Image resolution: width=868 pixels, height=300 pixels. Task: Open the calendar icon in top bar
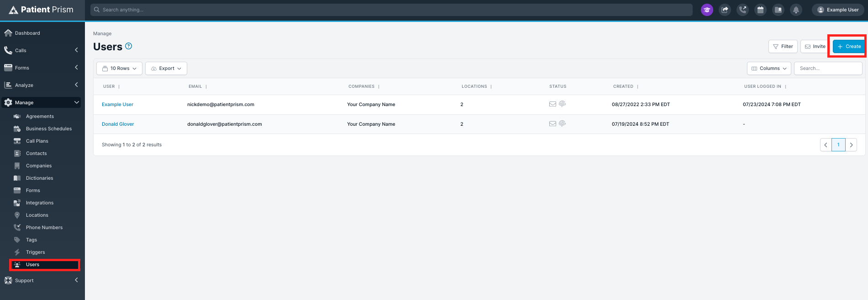[x=760, y=10]
